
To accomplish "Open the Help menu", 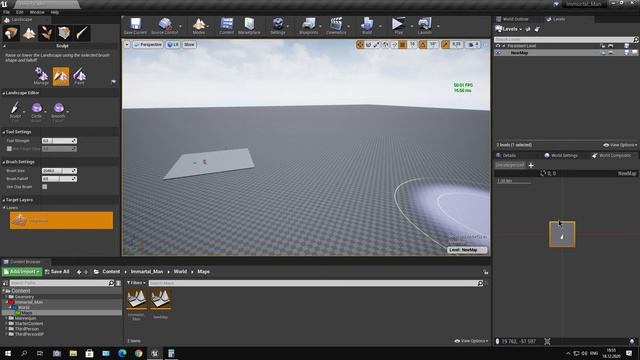I will [55, 12].
